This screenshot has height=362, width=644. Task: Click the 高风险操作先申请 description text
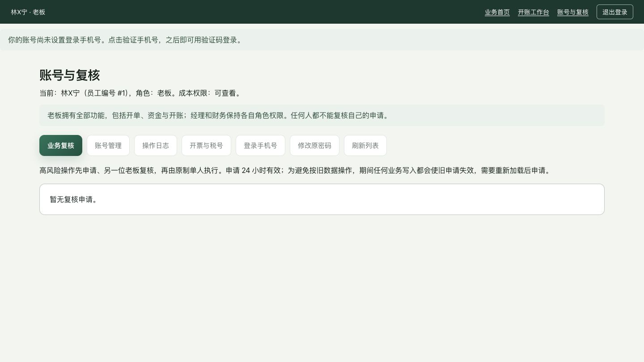coord(296,170)
